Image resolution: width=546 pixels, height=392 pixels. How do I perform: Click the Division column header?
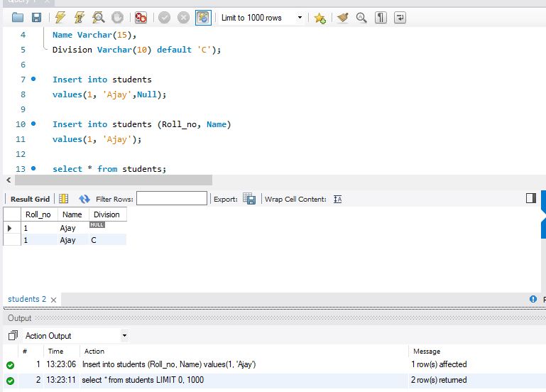108,214
